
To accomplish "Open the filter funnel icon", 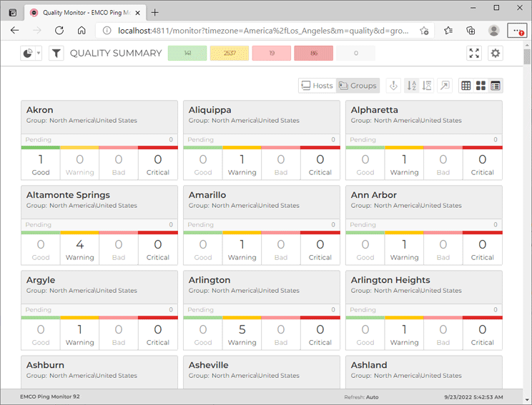I will pos(56,54).
